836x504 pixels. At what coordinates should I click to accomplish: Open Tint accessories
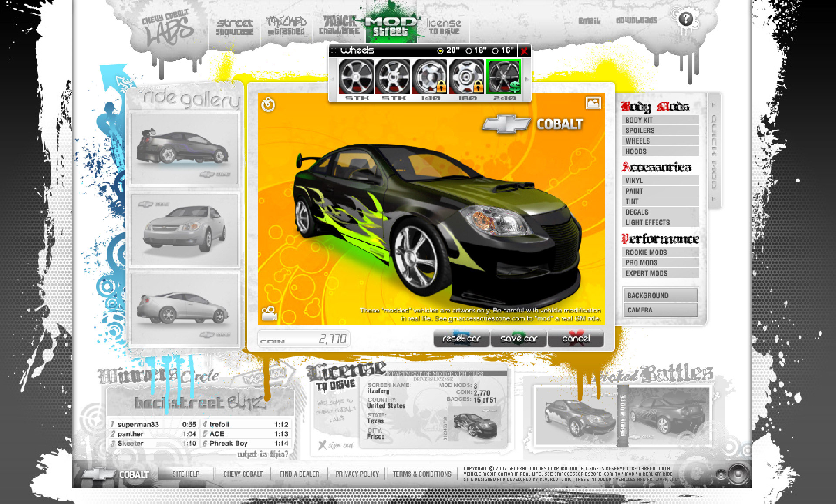[x=660, y=202]
